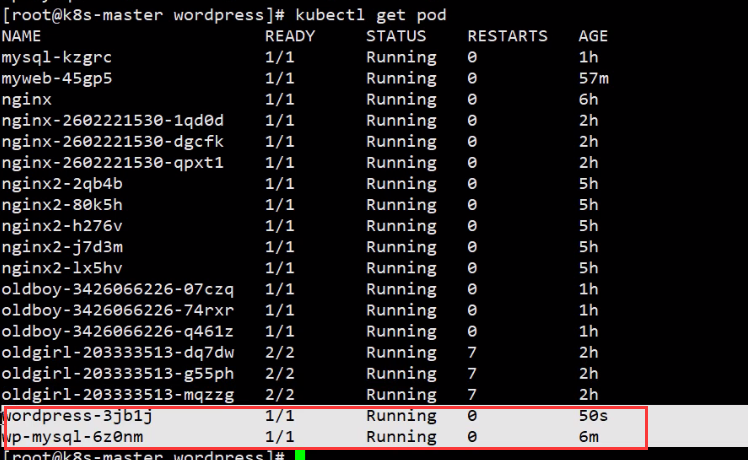The width and height of the screenshot is (748, 460).
Task: Click the [root@k8s-master wordpress] prompt at top
Action: point(143,15)
